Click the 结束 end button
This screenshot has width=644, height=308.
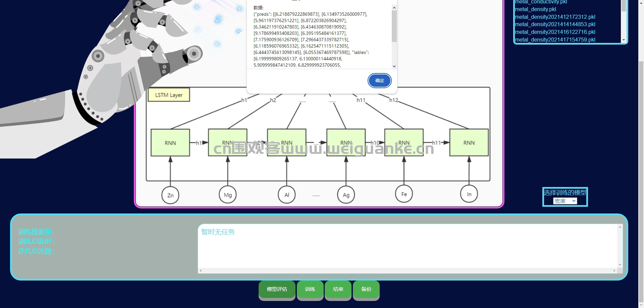pos(338,289)
